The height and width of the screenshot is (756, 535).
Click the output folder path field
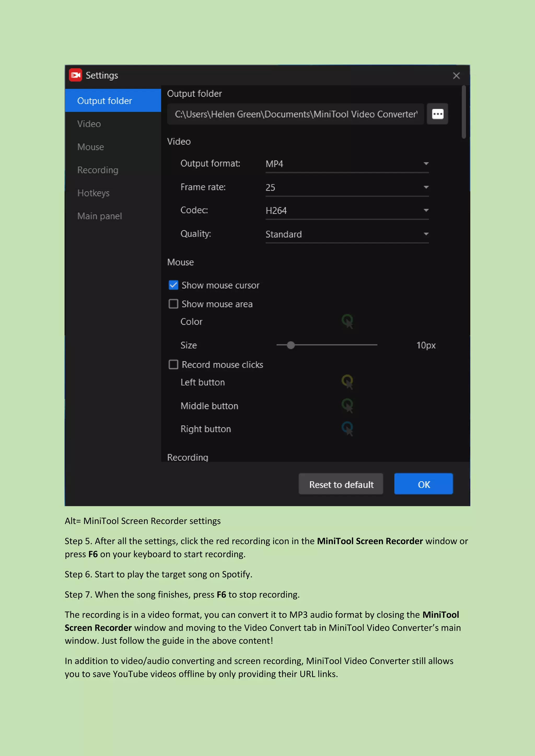pos(295,114)
